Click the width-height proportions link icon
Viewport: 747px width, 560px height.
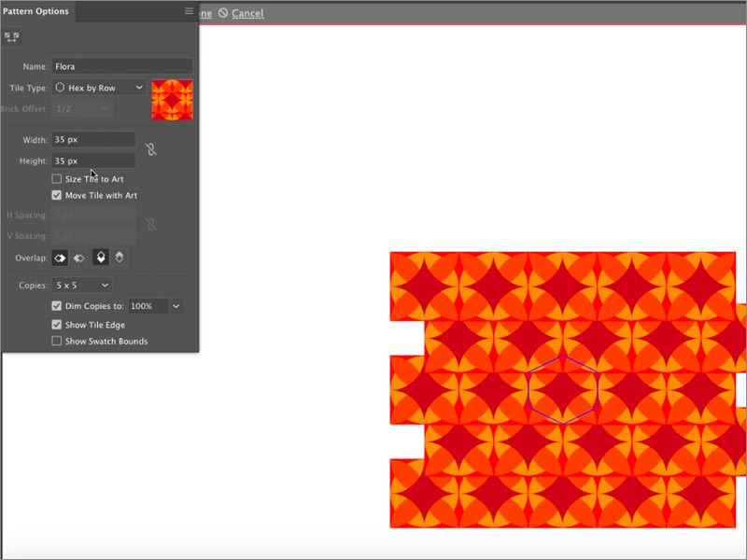[150, 149]
